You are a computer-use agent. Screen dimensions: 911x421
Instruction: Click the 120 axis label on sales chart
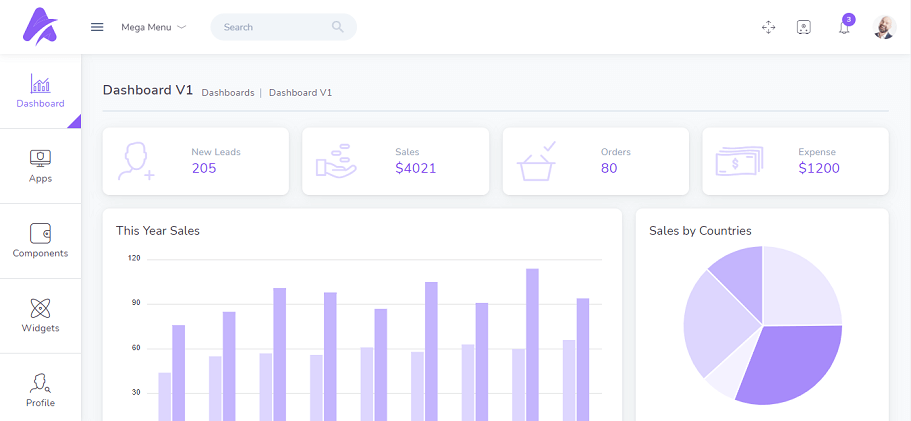point(134,258)
